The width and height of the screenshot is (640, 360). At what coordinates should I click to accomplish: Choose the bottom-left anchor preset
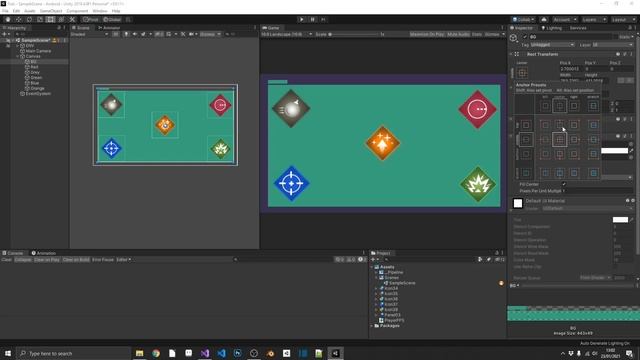[545, 154]
